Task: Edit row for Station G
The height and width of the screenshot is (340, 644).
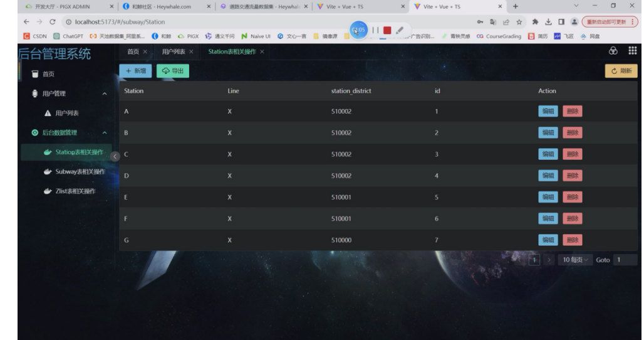Action: click(548, 240)
